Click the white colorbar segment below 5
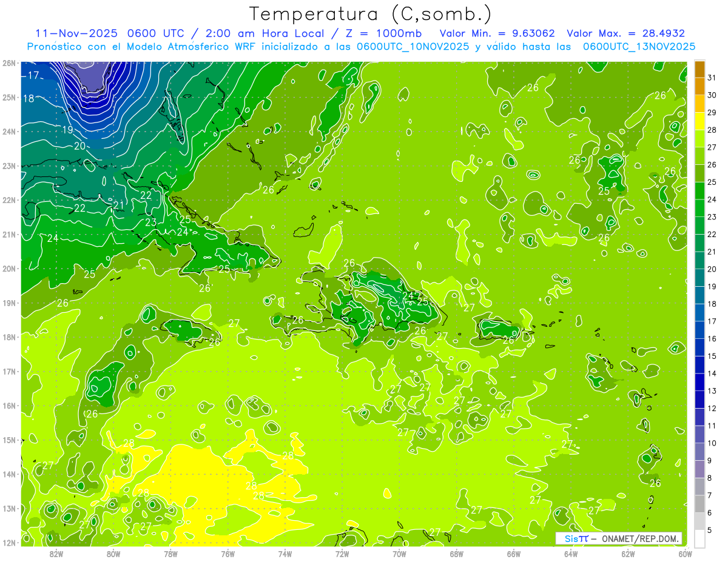The height and width of the screenshot is (562, 728). coord(699,538)
